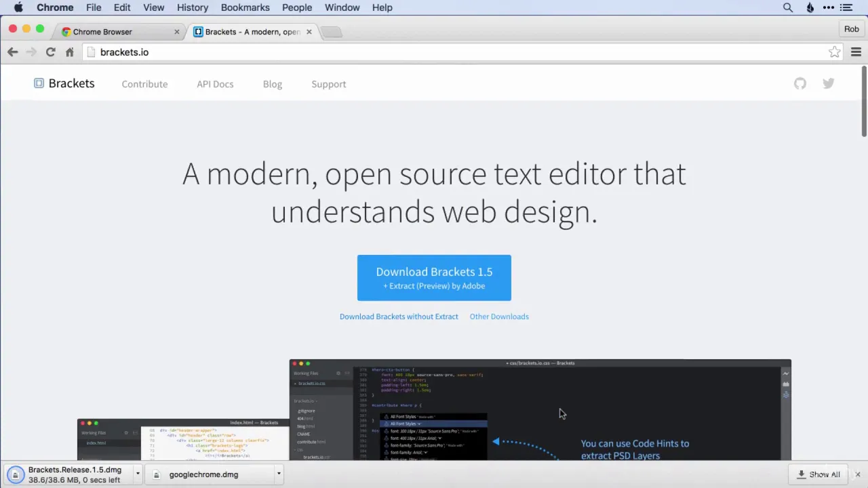
Task: Open the Chrome application menu
Action: pyautogui.click(x=55, y=7)
